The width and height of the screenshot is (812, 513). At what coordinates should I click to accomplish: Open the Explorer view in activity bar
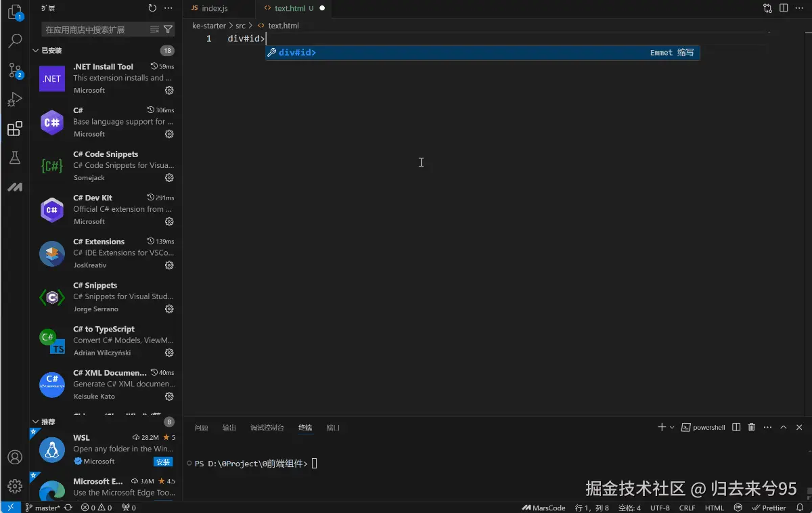[x=15, y=12]
